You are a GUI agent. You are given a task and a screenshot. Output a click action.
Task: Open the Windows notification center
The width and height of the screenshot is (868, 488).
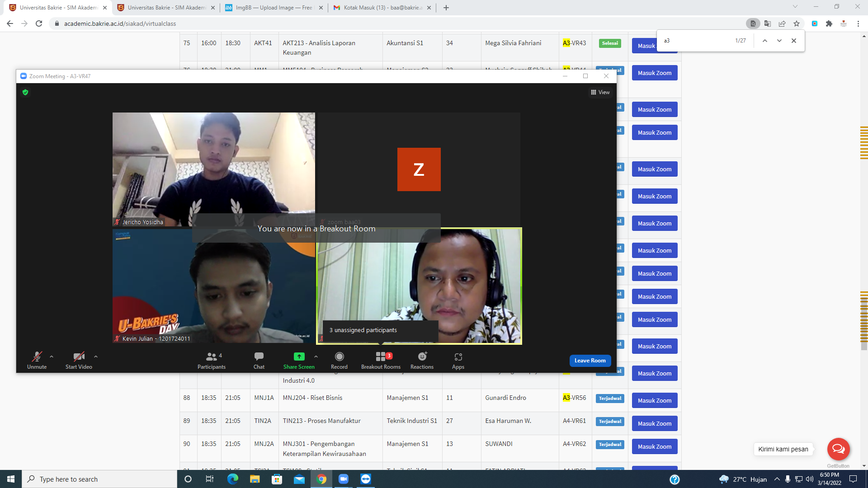tap(853, 479)
